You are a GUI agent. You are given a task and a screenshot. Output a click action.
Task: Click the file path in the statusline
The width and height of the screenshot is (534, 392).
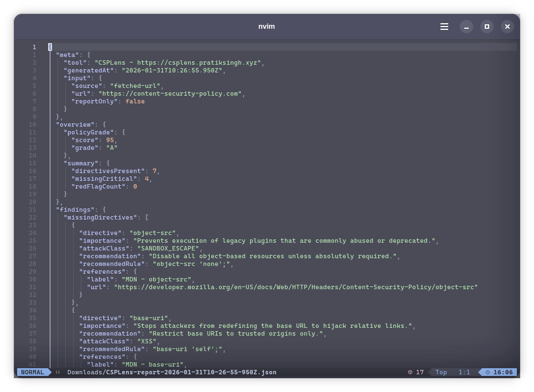pos(172,372)
